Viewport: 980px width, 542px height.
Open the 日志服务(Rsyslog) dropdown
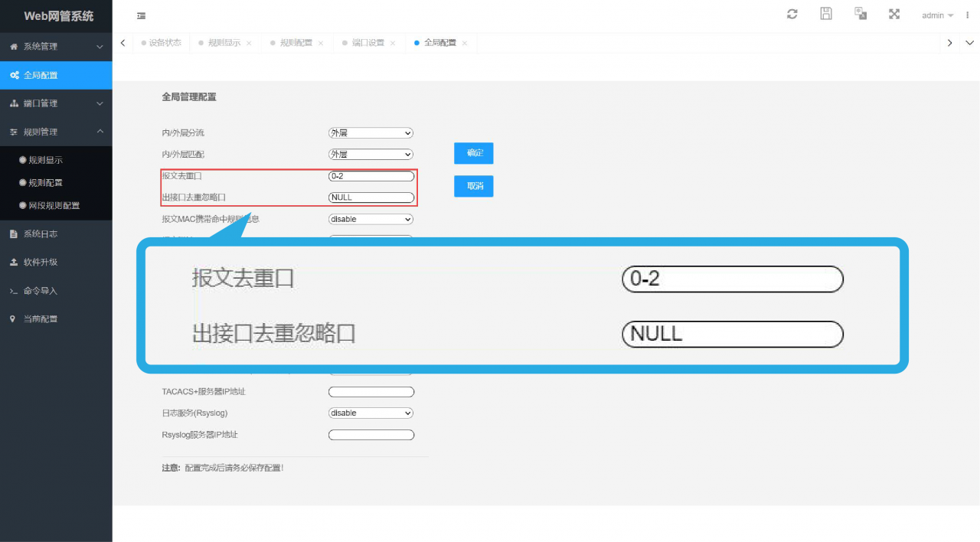point(371,413)
